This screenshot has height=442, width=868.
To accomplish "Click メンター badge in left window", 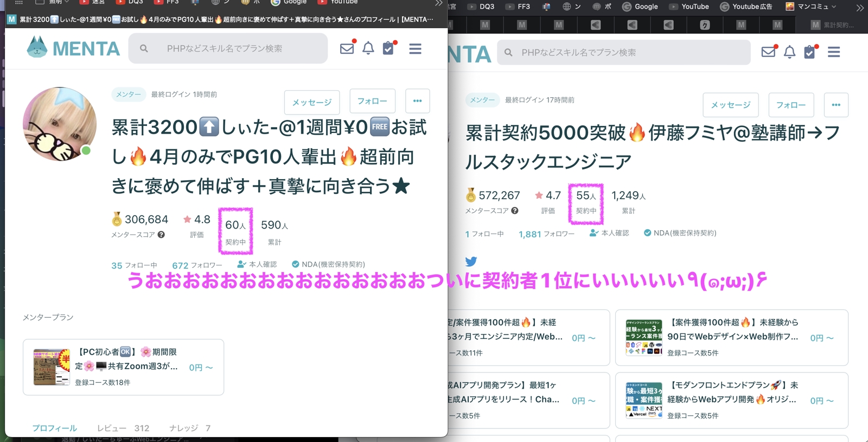I will click(129, 94).
